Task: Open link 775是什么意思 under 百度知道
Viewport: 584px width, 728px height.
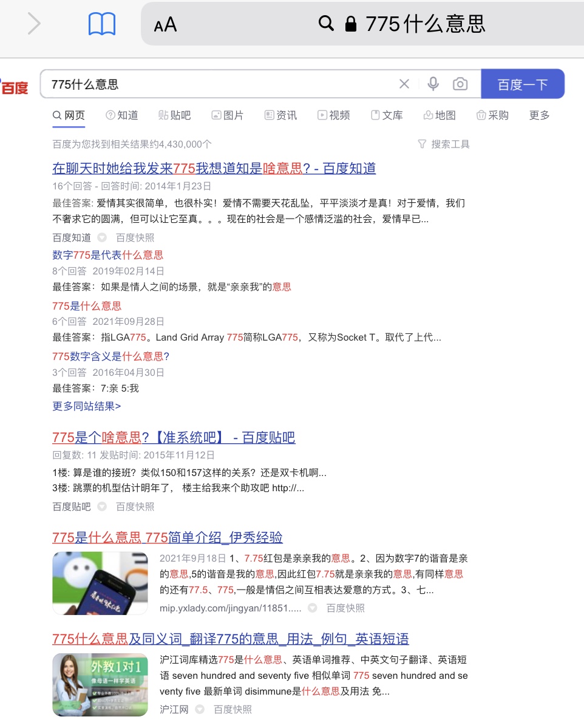Action: 87,306
